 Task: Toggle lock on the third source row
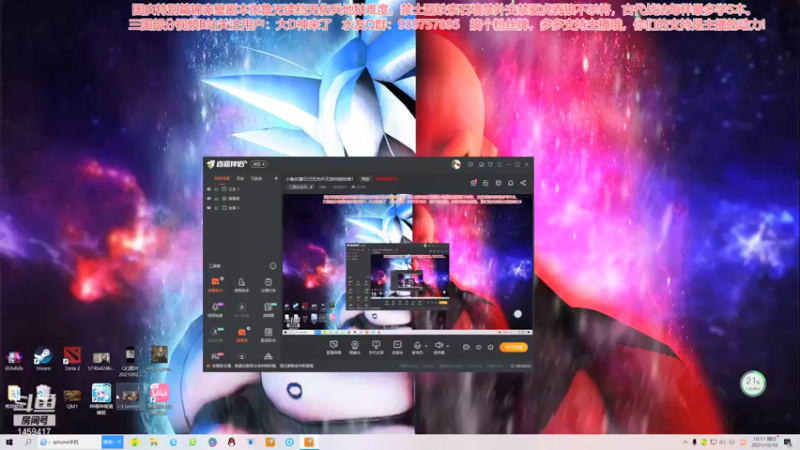click(216, 208)
